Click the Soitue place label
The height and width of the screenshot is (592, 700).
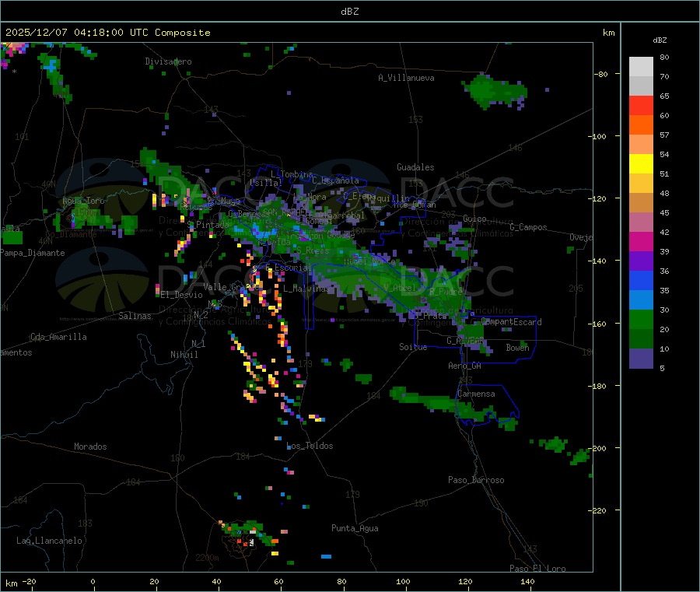click(x=414, y=347)
